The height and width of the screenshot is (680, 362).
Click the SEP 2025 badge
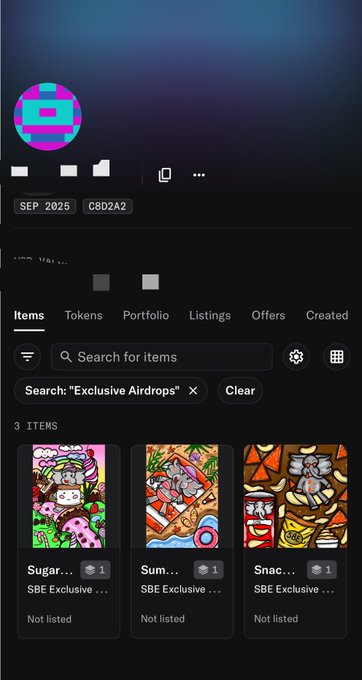pyautogui.click(x=45, y=206)
